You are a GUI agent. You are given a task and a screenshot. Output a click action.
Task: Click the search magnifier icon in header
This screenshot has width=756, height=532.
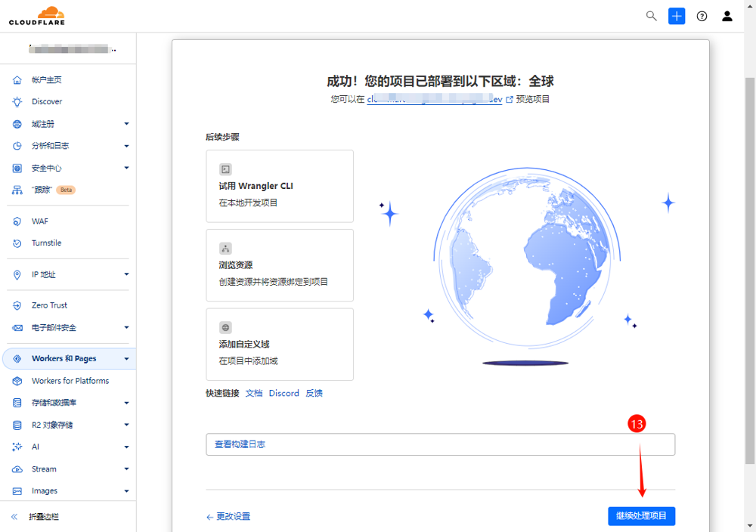pos(651,16)
